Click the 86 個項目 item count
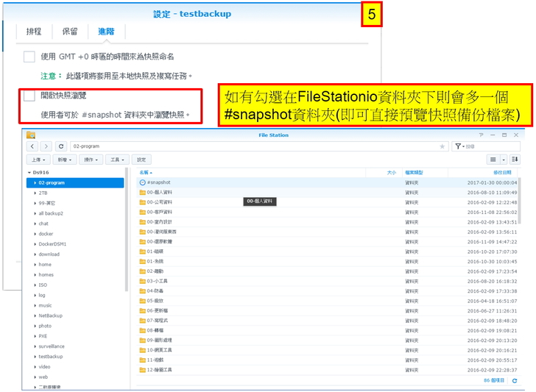This screenshot has width=536, height=392. [494, 380]
